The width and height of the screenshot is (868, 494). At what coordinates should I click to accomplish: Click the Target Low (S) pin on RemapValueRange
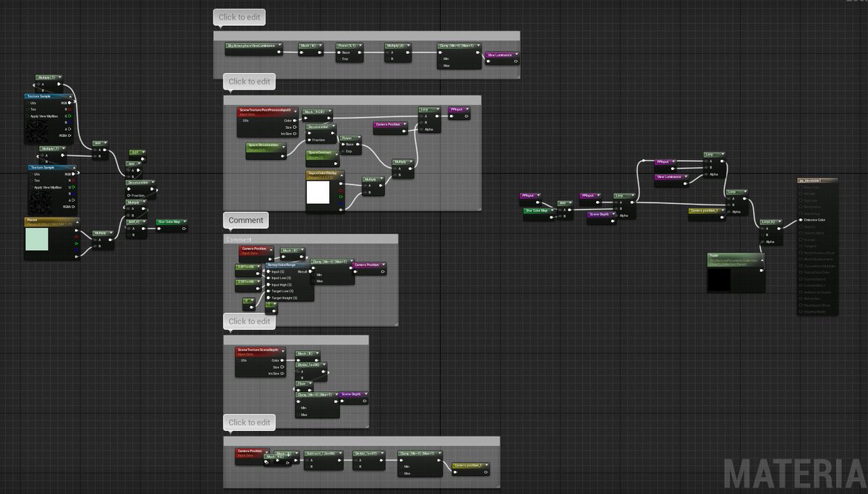point(268,291)
